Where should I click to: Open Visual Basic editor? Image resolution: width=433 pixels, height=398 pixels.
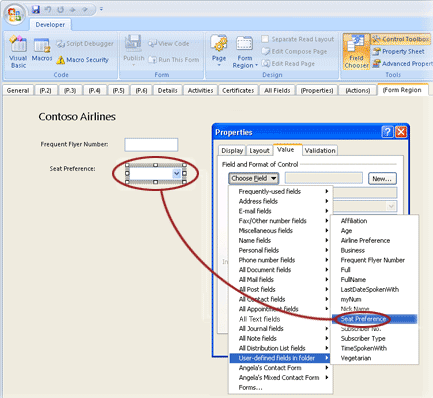(x=18, y=52)
